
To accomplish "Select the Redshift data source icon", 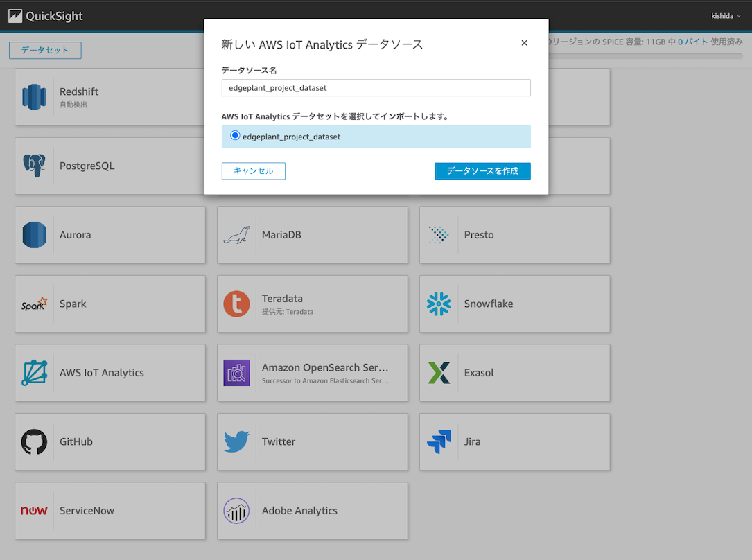I will click(35, 97).
